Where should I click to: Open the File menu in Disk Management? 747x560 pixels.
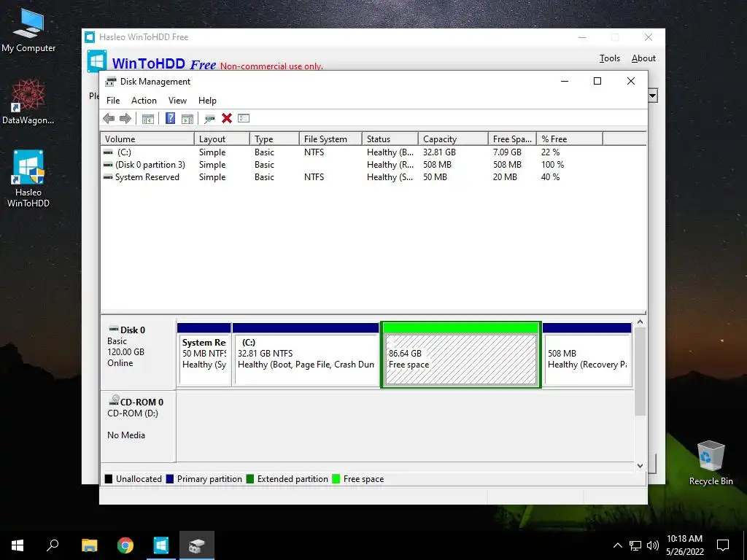tap(113, 101)
